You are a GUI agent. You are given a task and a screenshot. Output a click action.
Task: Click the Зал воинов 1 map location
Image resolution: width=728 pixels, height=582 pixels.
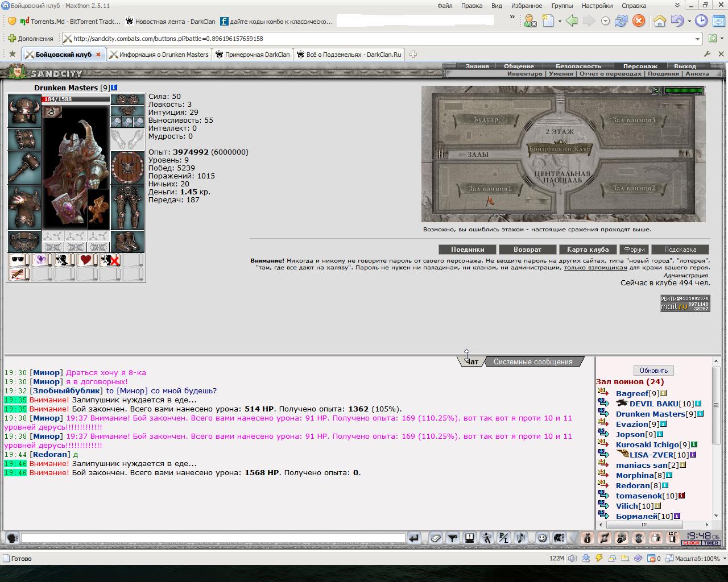coord(490,188)
